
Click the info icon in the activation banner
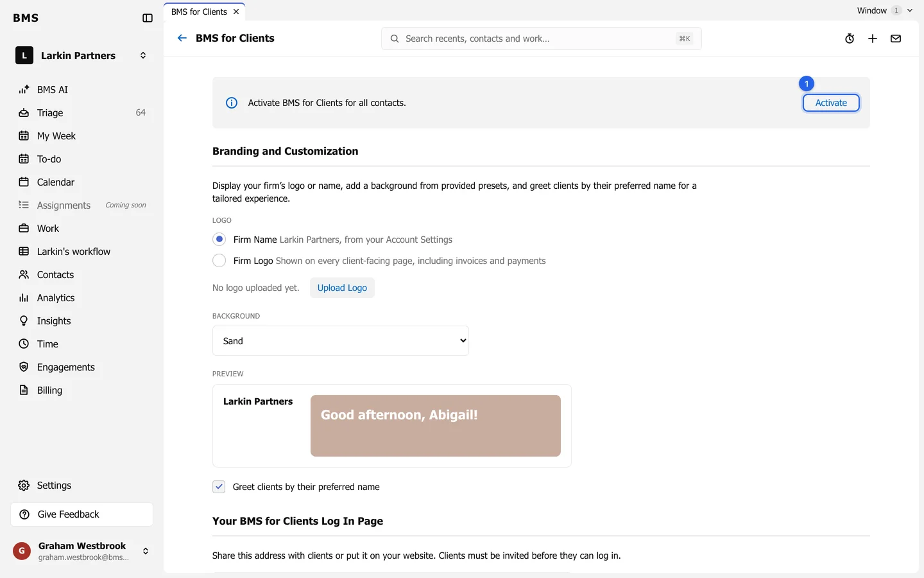coord(232,103)
